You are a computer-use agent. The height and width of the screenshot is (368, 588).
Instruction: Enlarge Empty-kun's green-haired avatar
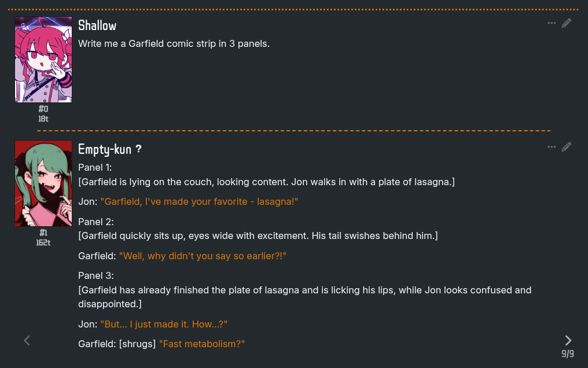tap(43, 183)
